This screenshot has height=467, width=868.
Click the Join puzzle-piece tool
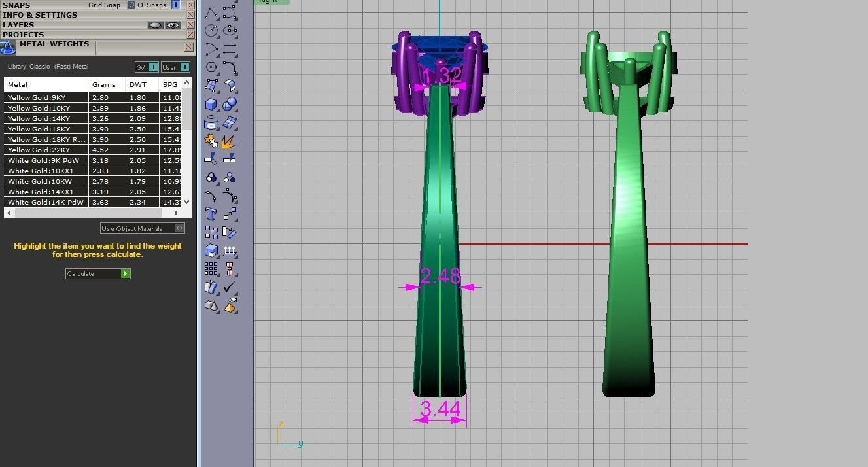tap(212, 141)
